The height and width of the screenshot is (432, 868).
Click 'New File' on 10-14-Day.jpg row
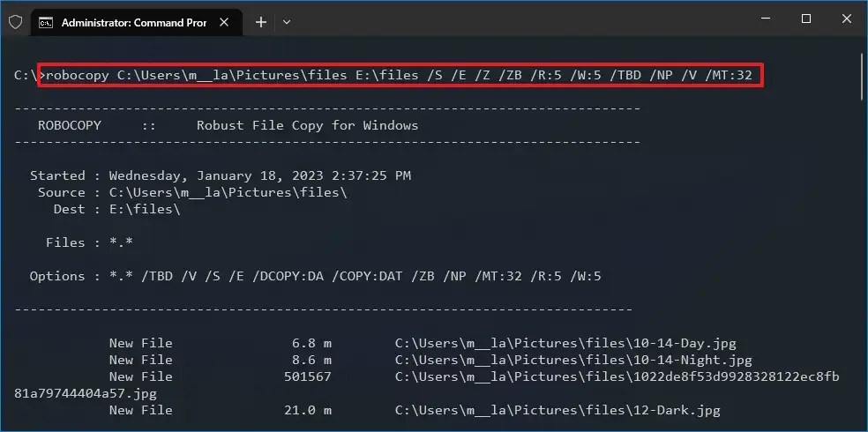(140, 344)
